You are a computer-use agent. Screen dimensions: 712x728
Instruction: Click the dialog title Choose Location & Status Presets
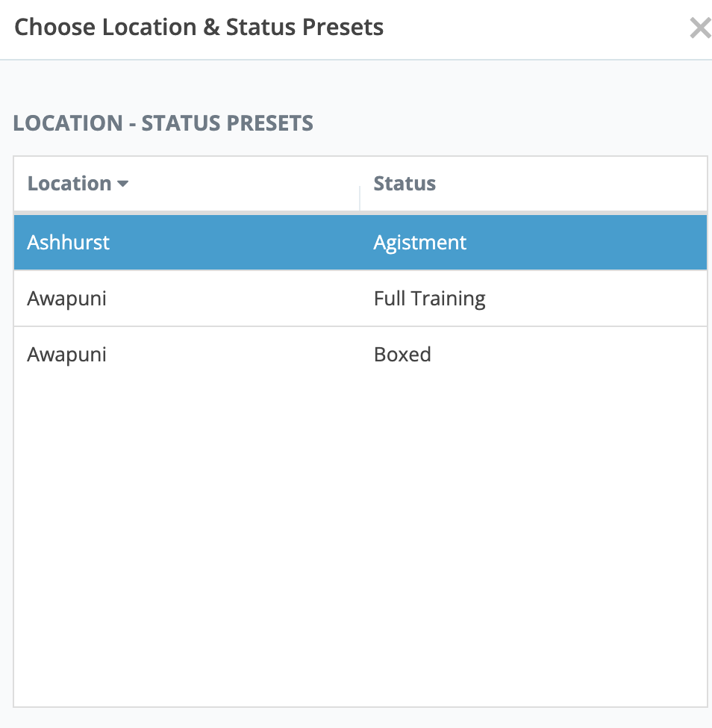(199, 28)
